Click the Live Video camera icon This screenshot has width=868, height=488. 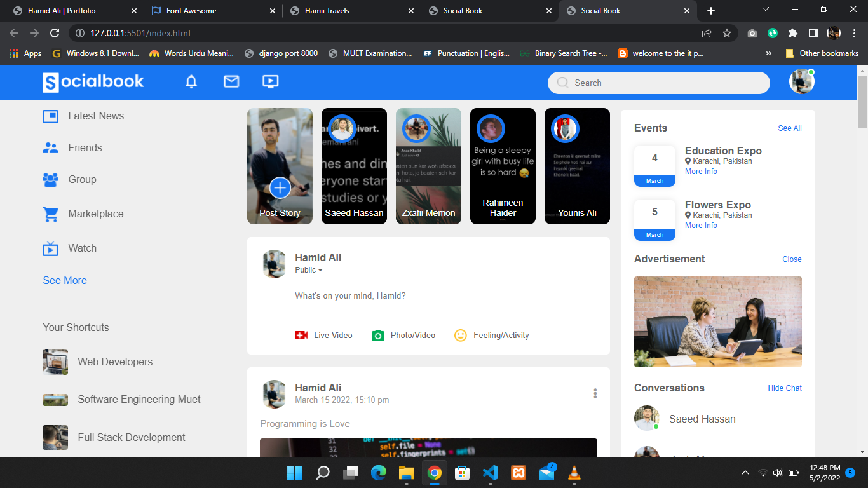tap(301, 335)
